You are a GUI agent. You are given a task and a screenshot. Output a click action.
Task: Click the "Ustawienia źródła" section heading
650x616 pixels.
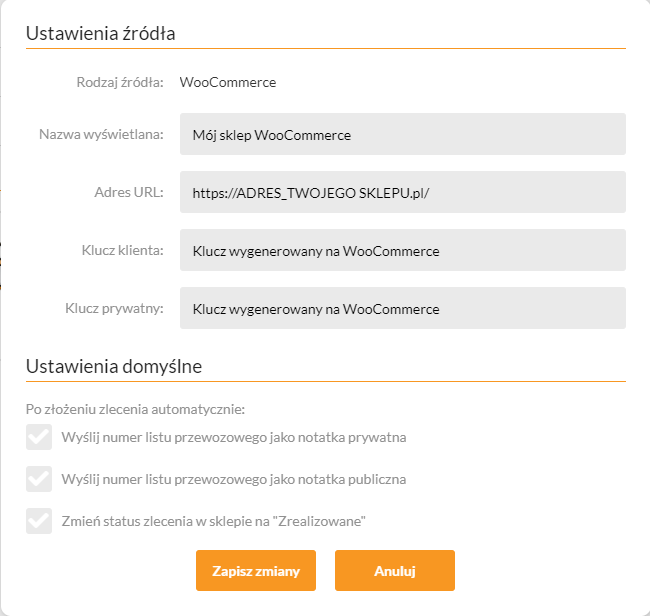coord(100,34)
